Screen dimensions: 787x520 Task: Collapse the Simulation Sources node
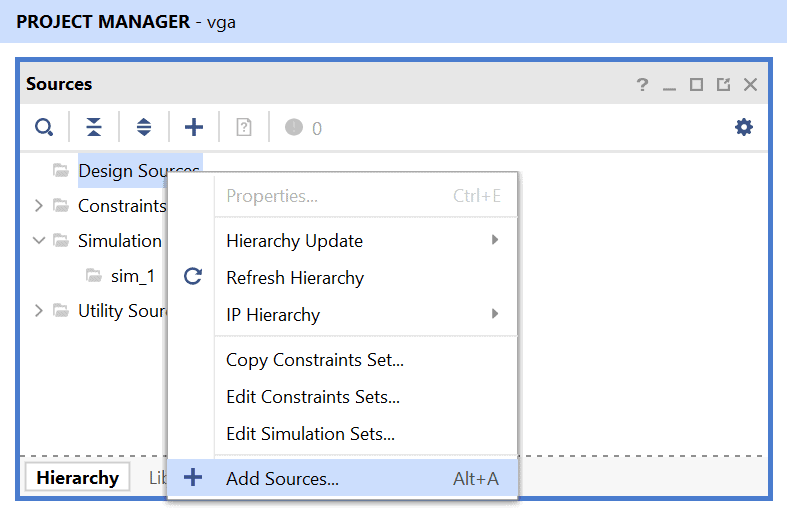pyautogui.click(x=38, y=241)
